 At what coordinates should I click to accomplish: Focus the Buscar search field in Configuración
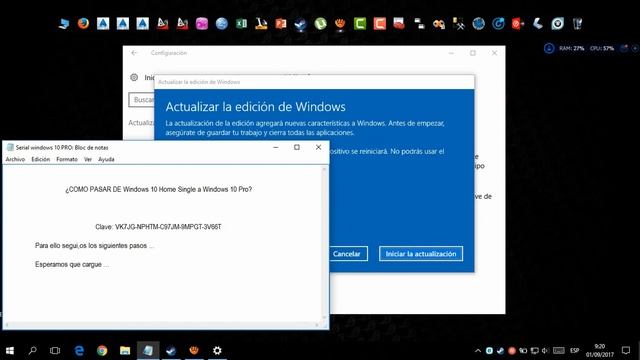point(142,100)
